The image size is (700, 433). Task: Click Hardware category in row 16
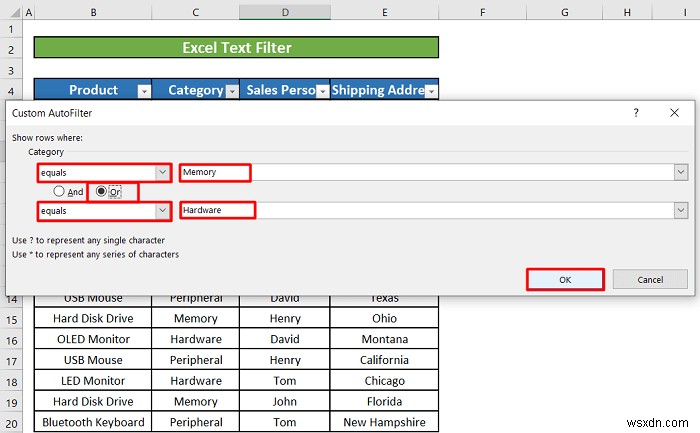point(196,339)
